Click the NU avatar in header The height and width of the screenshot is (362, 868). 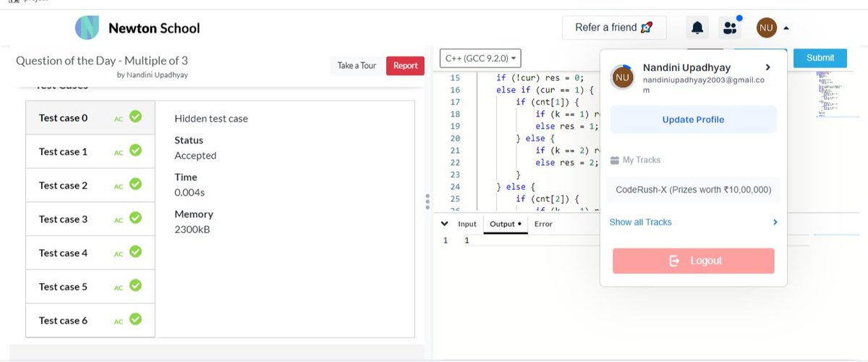coord(767,28)
